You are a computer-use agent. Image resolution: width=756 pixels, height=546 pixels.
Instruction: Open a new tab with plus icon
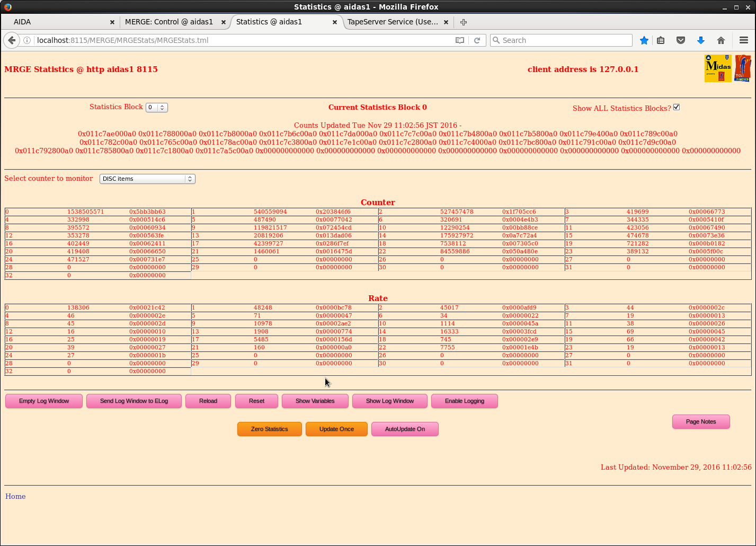pos(464,22)
